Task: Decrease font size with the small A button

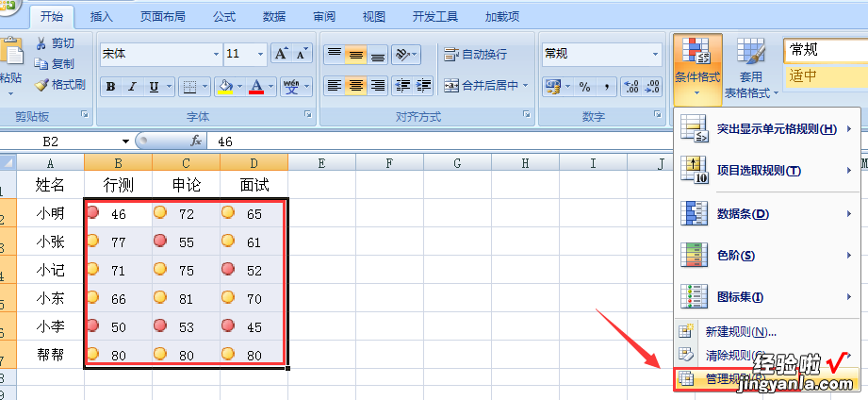Action: point(302,53)
